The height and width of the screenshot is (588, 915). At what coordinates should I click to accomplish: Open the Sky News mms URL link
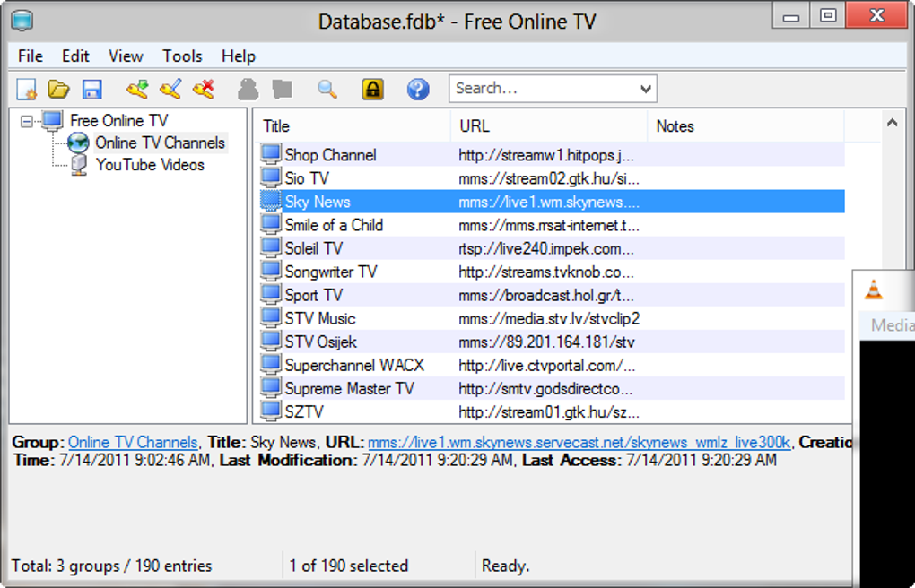tap(579, 442)
